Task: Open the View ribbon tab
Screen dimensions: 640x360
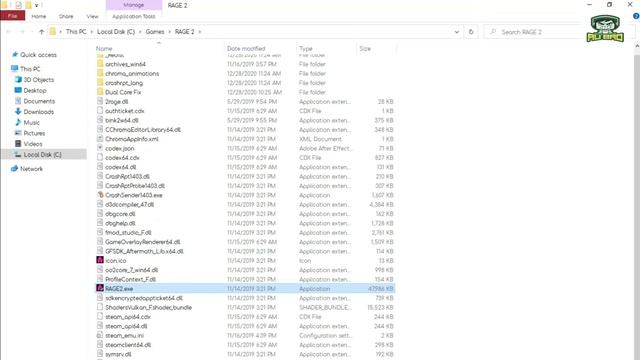Action: 92,16
